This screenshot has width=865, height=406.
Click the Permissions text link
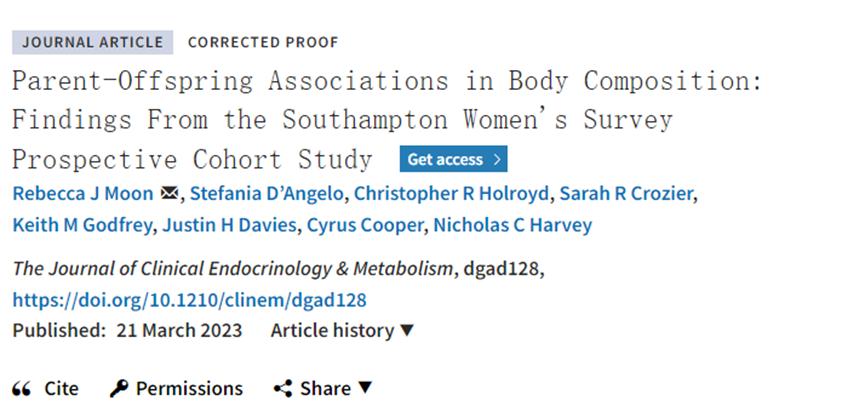point(189,388)
